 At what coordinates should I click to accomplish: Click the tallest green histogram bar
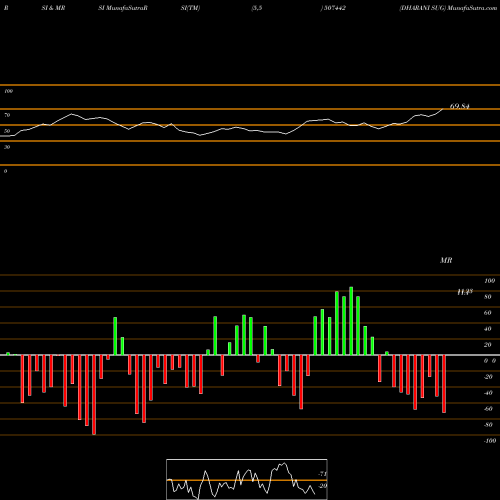coord(351,321)
